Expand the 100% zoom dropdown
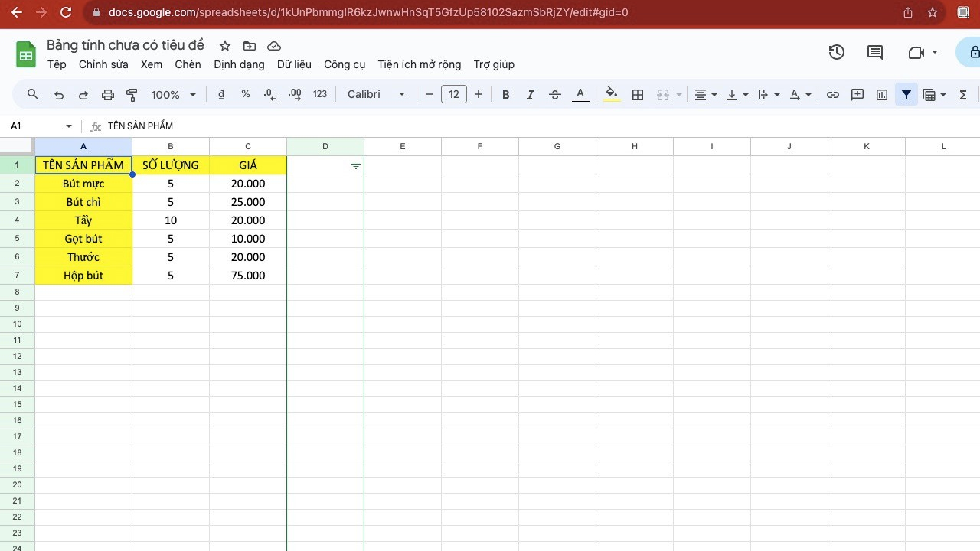This screenshot has height=551, width=980. pyautogui.click(x=174, y=95)
